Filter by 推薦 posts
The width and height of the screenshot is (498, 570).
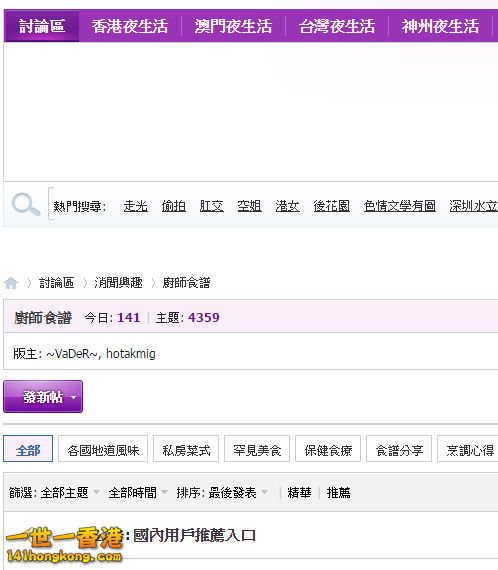tap(338, 493)
